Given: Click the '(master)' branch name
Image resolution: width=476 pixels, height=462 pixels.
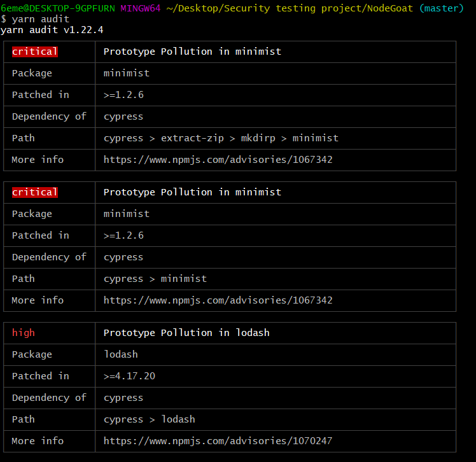Looking at the screenshot, I should tap(442, 8).
